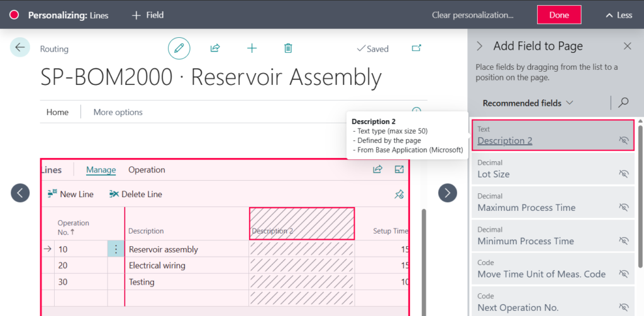Click the plus icon to create new
This screenshot has width=644, height=316.
pyautogui.click(x=252, y=48)
